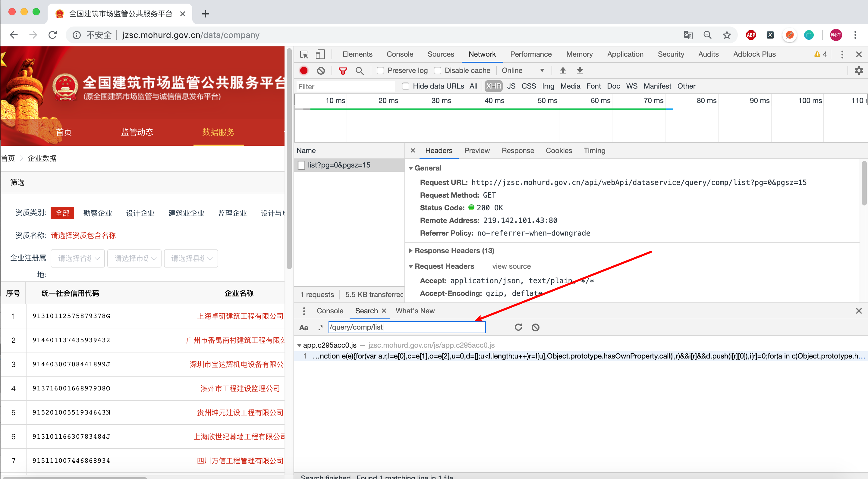Toggle All request type filter
Image resolution: width=868 pixels, height=479 pixels.
coord(473,86)
